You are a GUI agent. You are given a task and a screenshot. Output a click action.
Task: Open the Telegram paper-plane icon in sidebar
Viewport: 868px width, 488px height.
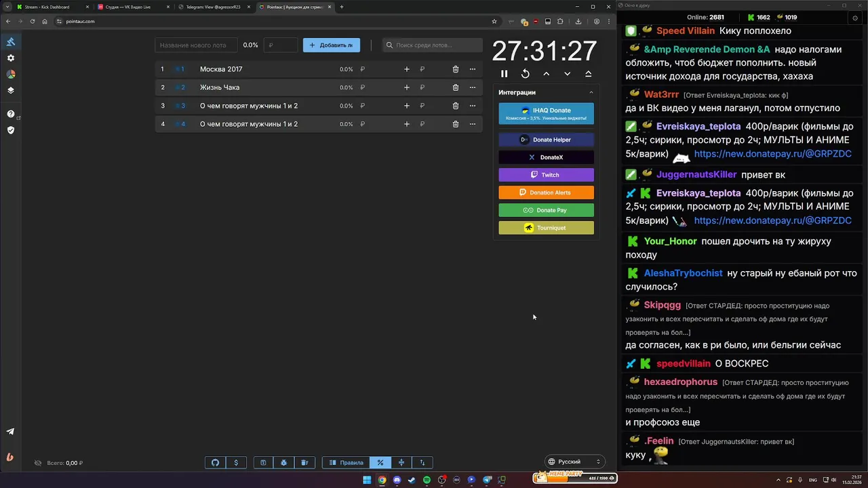pyautogui.click(x=11, y=431)
